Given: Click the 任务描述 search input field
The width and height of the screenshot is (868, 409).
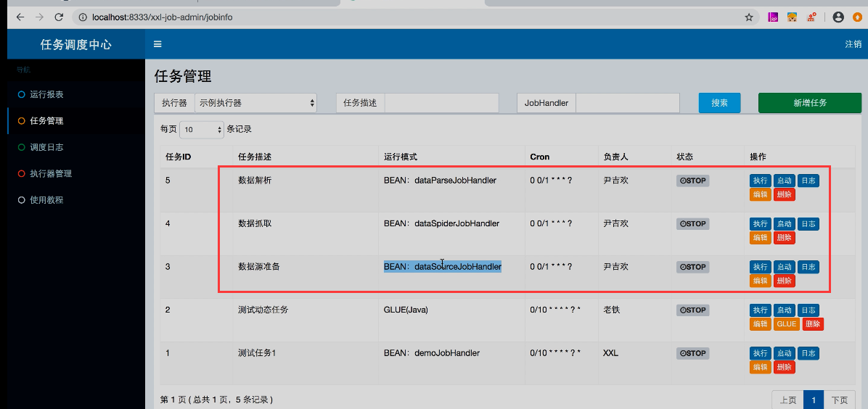Looking at the screenshot, I should [442, 103].
